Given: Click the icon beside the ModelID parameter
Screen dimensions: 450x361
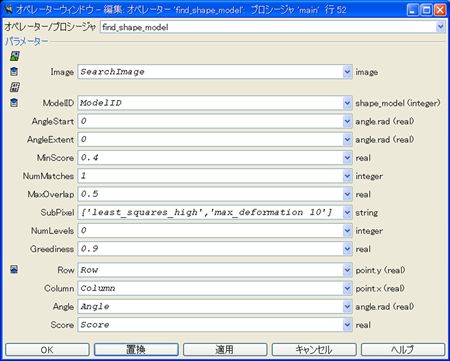Looking at the screenshot, I should tap(14, 103).
